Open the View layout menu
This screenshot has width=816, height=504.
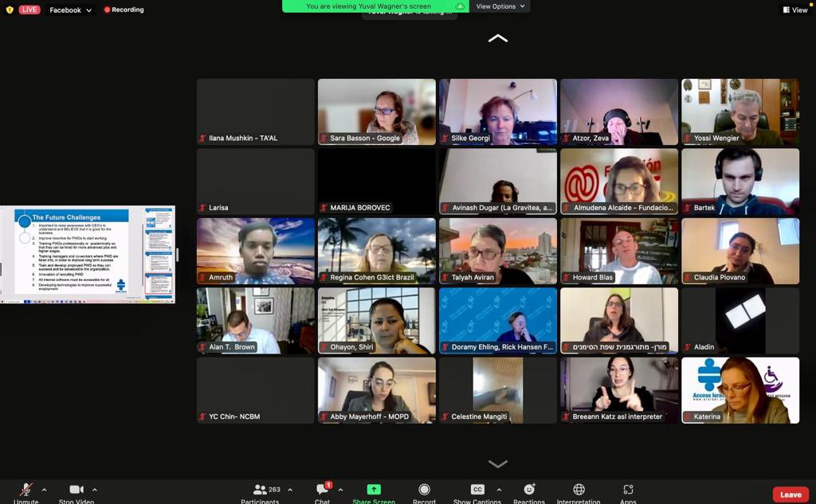(x=795, y=10)
